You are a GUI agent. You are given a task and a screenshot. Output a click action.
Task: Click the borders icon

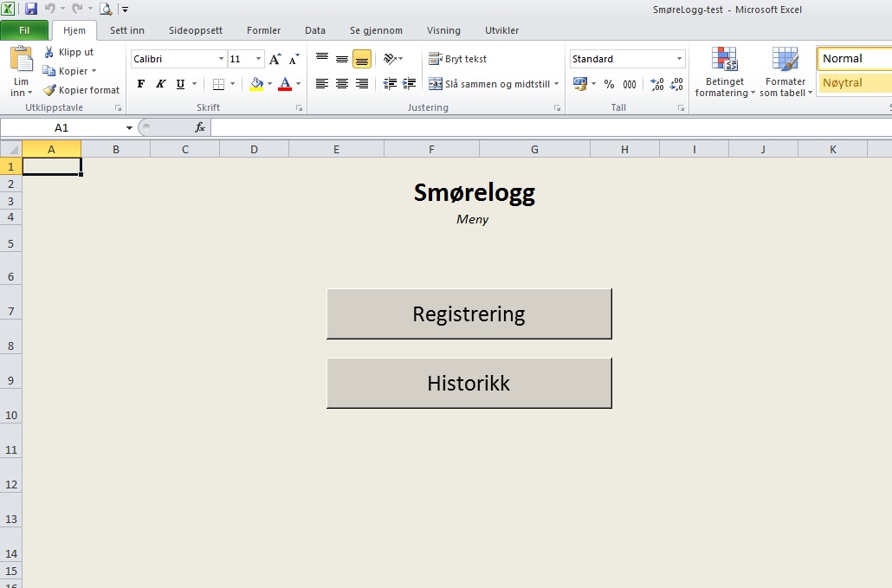point(218,84)
